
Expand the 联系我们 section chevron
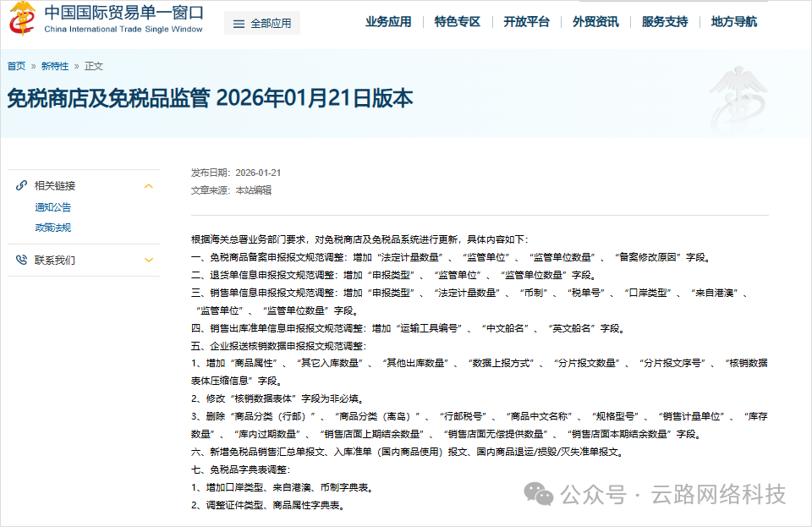[x=148, y=260]
